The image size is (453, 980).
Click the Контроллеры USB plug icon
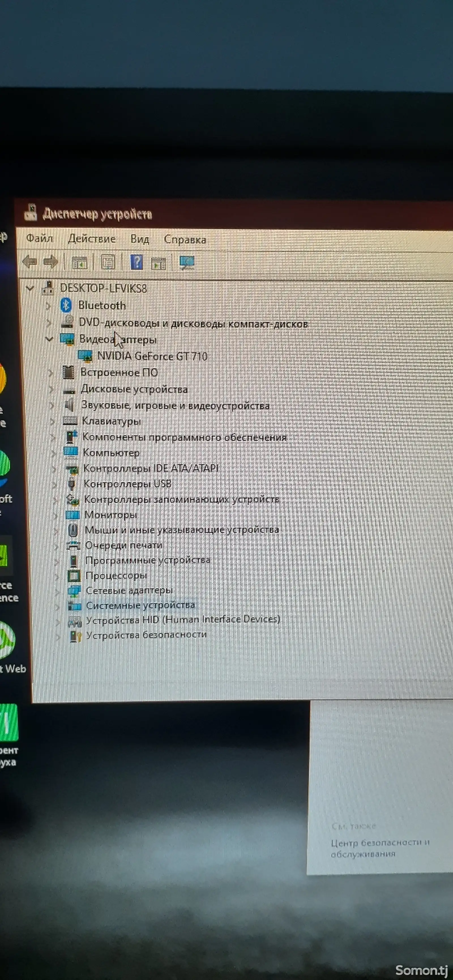coord(72,483)
